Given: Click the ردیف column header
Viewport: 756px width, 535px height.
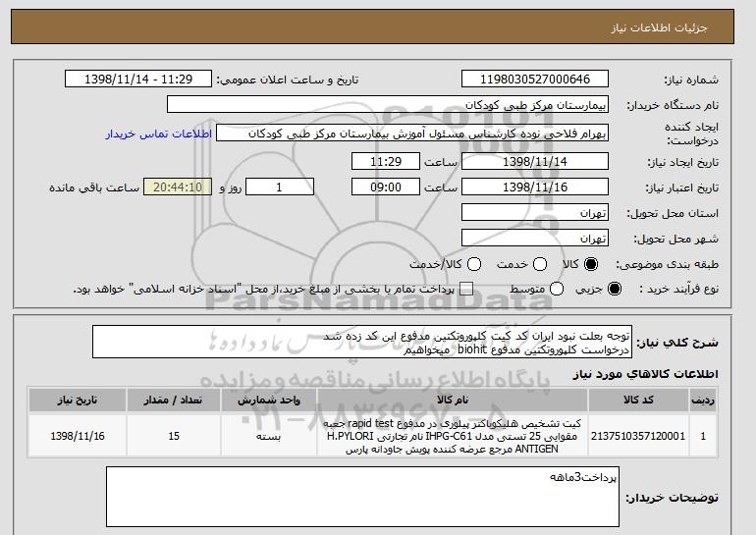Looking at the screenshot, I should click(703, 401).
